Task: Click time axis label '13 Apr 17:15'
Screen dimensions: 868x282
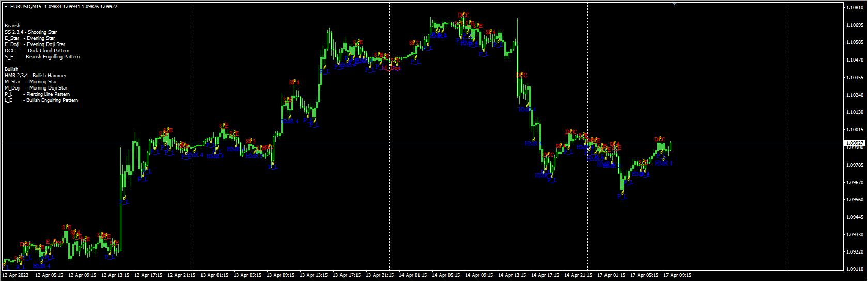Action: click(347, 275)
